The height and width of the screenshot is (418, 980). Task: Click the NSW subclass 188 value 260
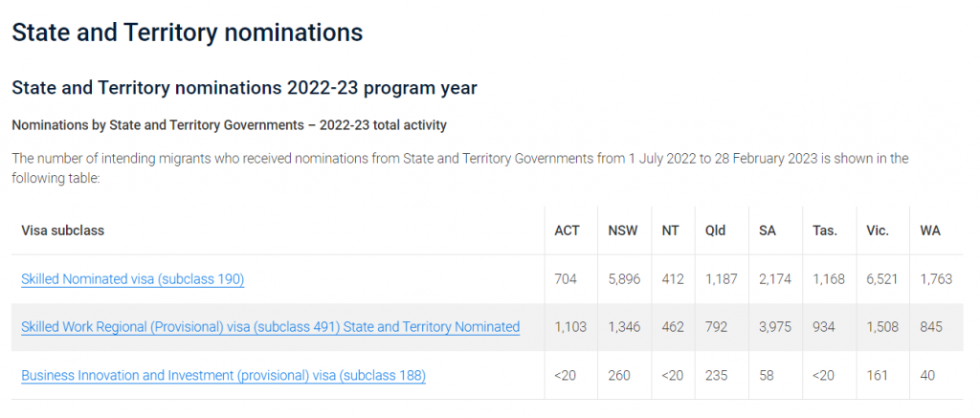coord(619,375)
